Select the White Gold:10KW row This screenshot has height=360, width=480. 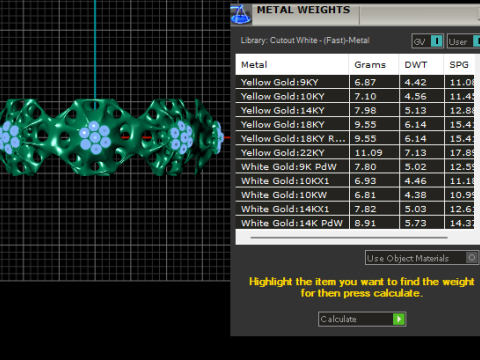355,195
